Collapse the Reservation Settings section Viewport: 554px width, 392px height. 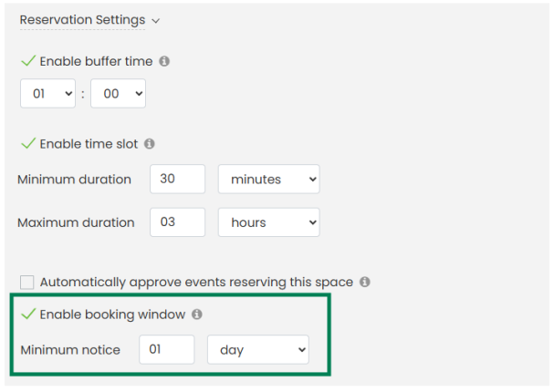coord(155,20)
